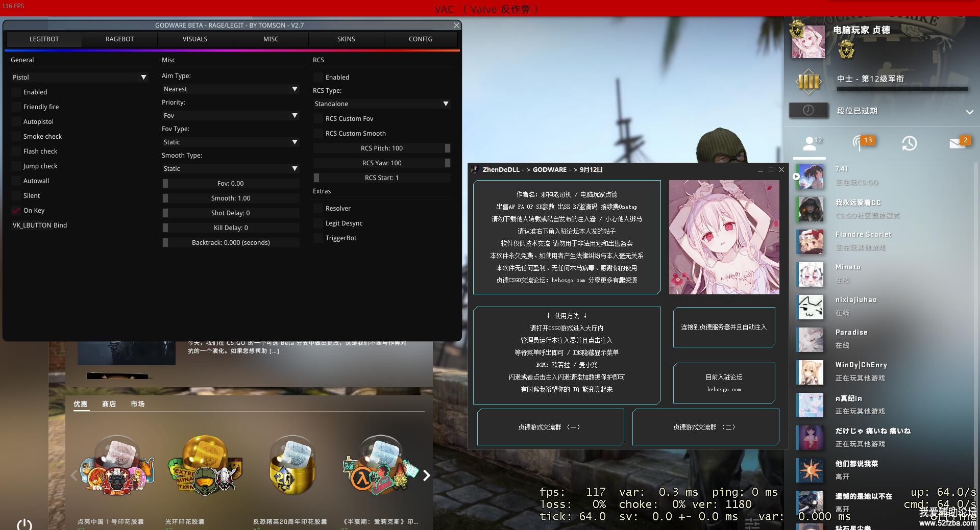Close the GODWARE menu window

456,25
